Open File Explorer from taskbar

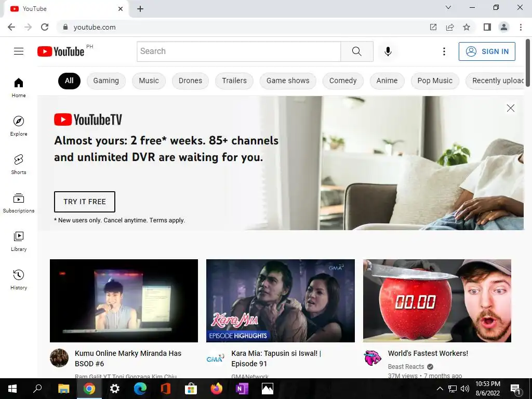[63, 389]
